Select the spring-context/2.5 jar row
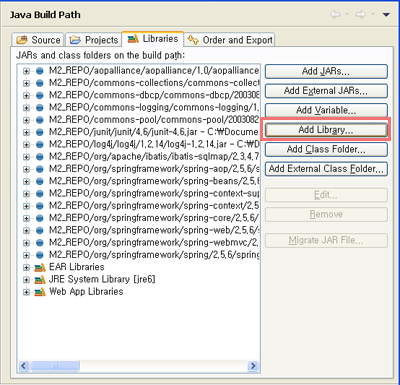This screenshot has height=385, width=400. [x=154, y=206]
